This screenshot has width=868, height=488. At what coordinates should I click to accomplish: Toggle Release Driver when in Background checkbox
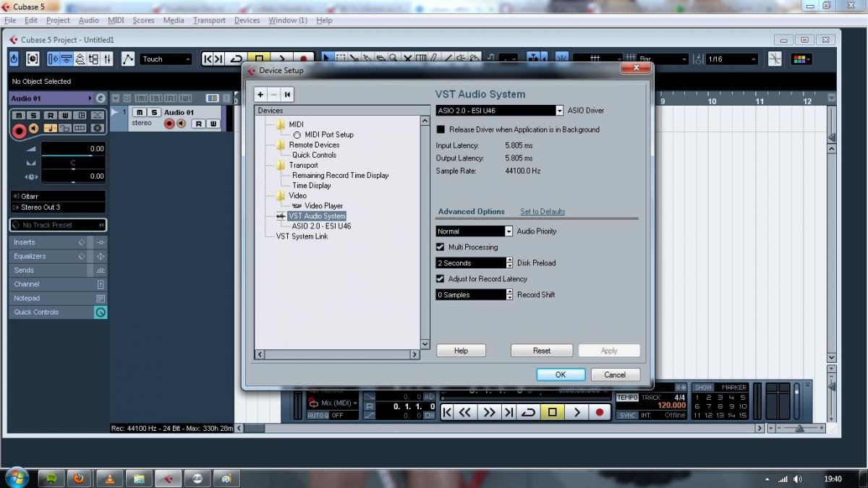441,130
